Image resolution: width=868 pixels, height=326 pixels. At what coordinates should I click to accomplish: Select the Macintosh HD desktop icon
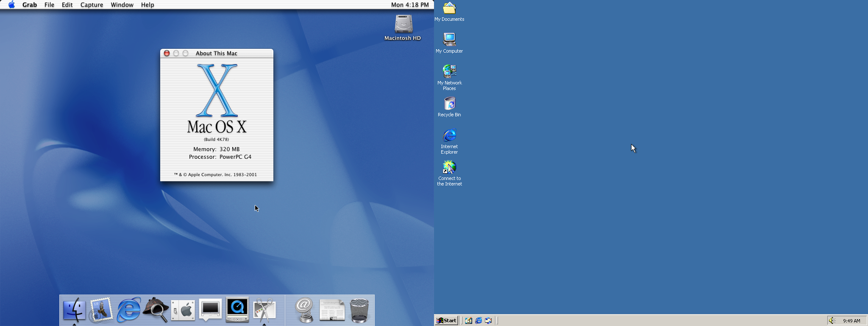click(x=403, y=28)
